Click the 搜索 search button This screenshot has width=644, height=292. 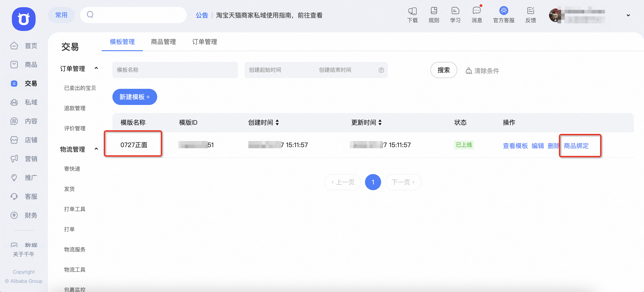point(444,70)
